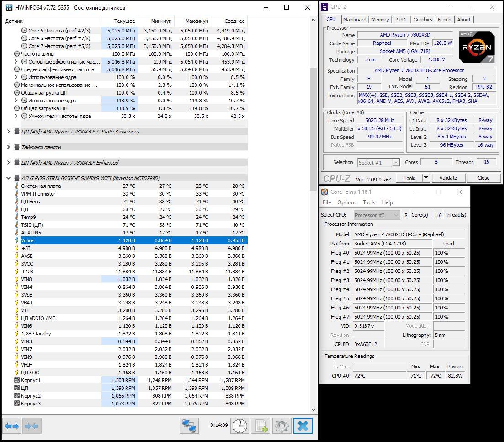Click the fan icon next to Корпус1
This screenshot has height=442, width=504.
[x=17, y=380]
